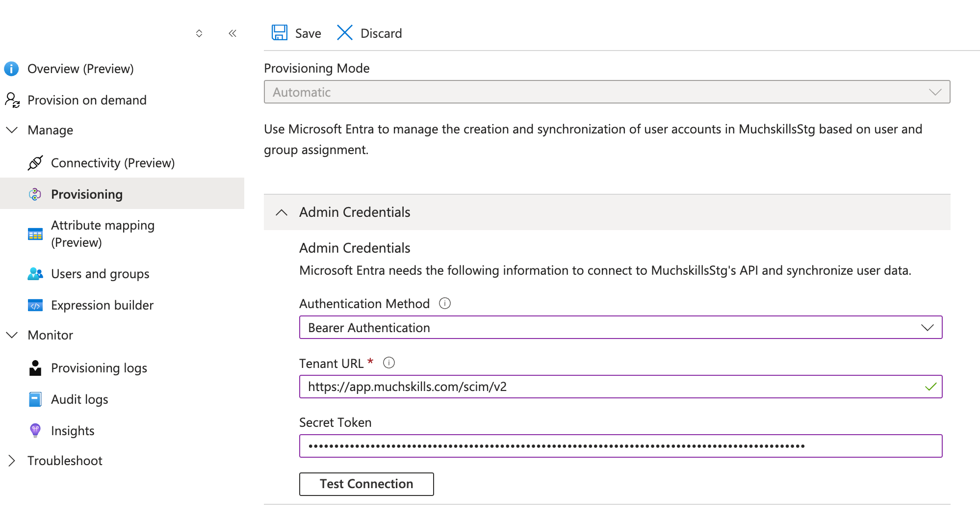Click the Save button label

(x=308, y=33)
